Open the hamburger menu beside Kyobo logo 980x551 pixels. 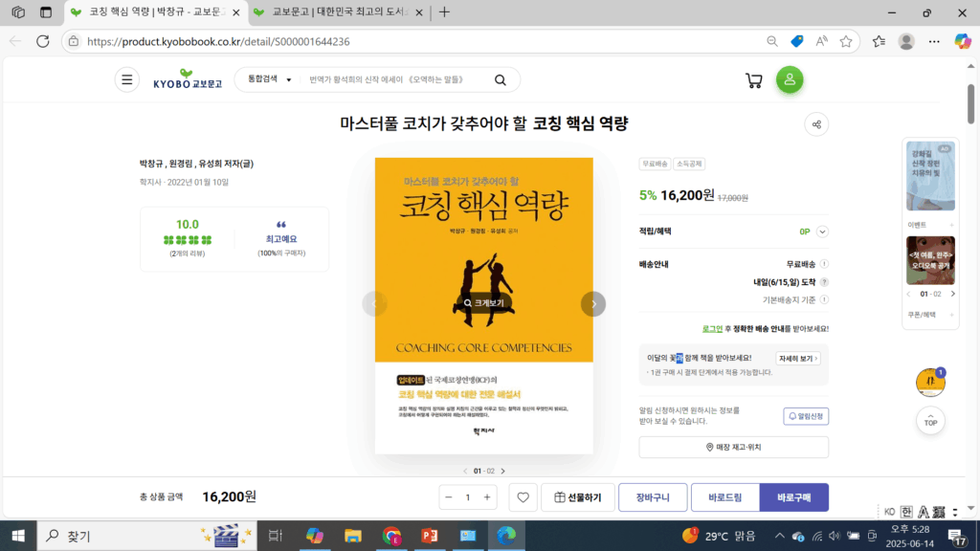(x=127, y=80)
